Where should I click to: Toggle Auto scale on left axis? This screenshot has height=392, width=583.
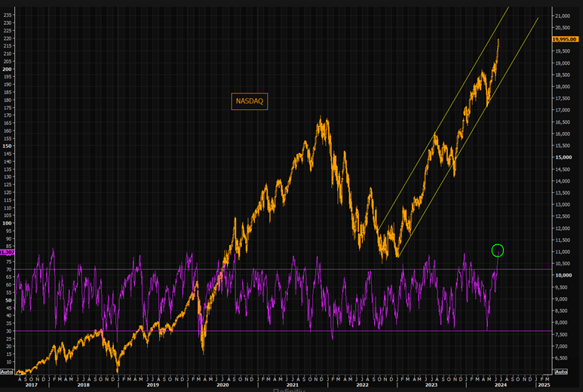point(6,372)
